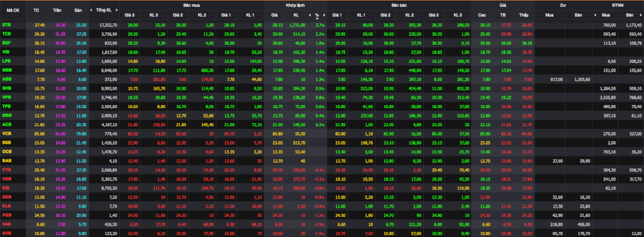Click Giá 2 header under Bên bán

point(386,15)
